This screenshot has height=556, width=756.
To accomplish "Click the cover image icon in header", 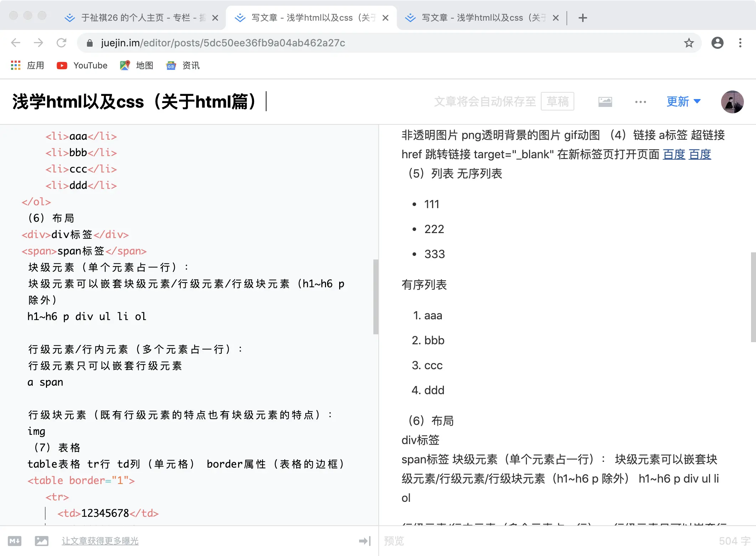I will pos(605,102).
